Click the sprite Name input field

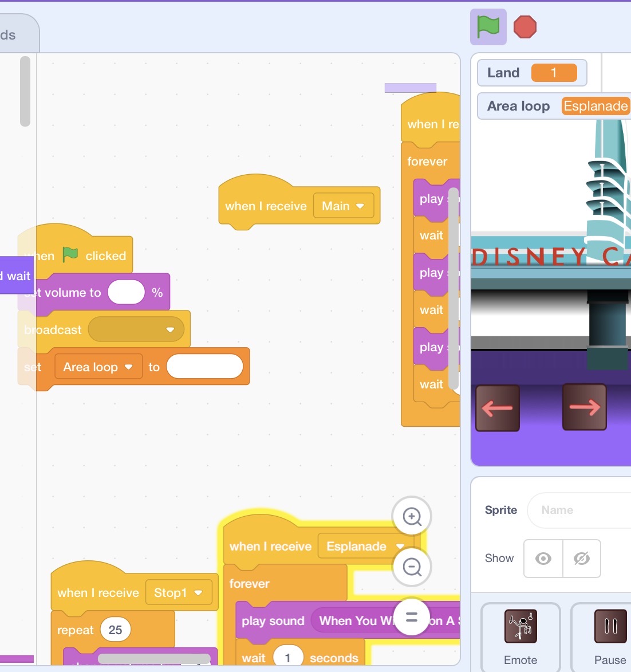[x=579, y=510]
